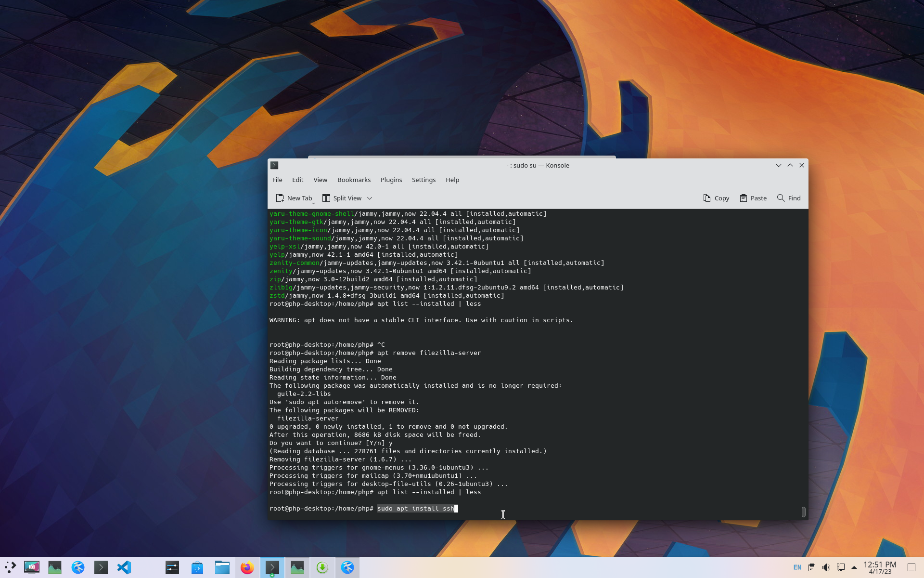Image resolution: width=924 pixels, height=578 pixels.
Task: Switch keyboard layout EN indicator
Action: 797,567
